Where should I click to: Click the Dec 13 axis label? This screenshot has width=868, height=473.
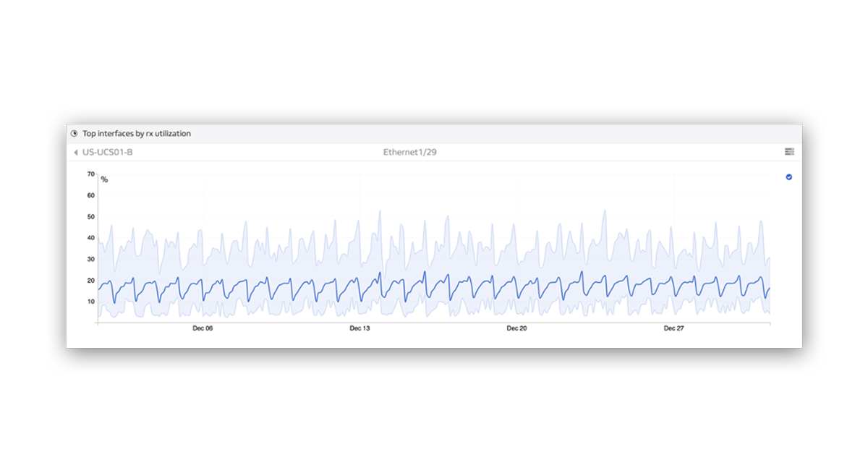point(359,328)
